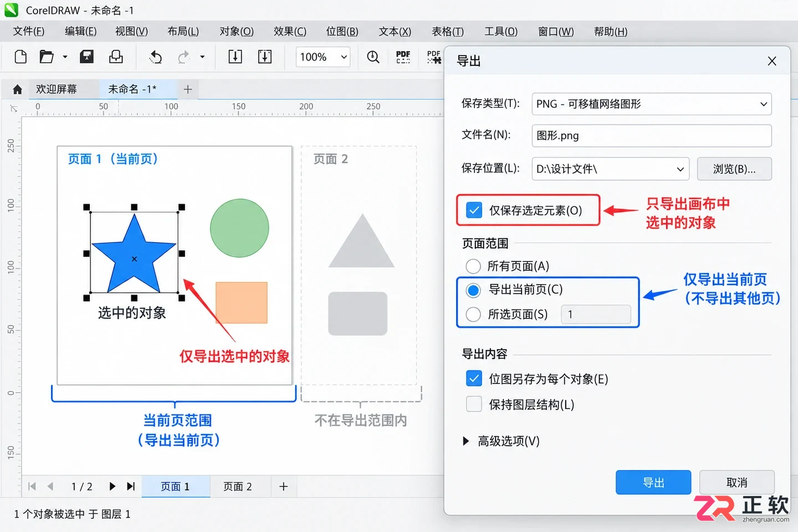Expand the 高级选项 section
The image size is (798, 532).
pos(502,441)
